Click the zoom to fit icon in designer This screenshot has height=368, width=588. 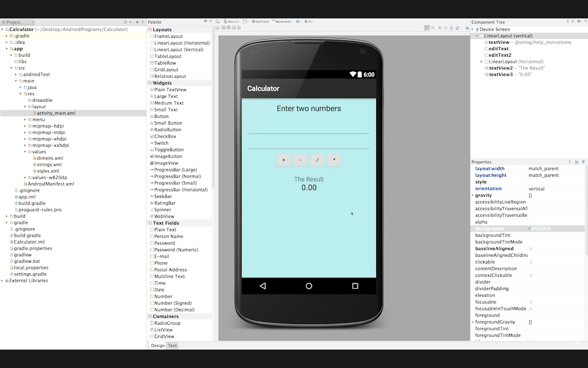click(427, 28)
